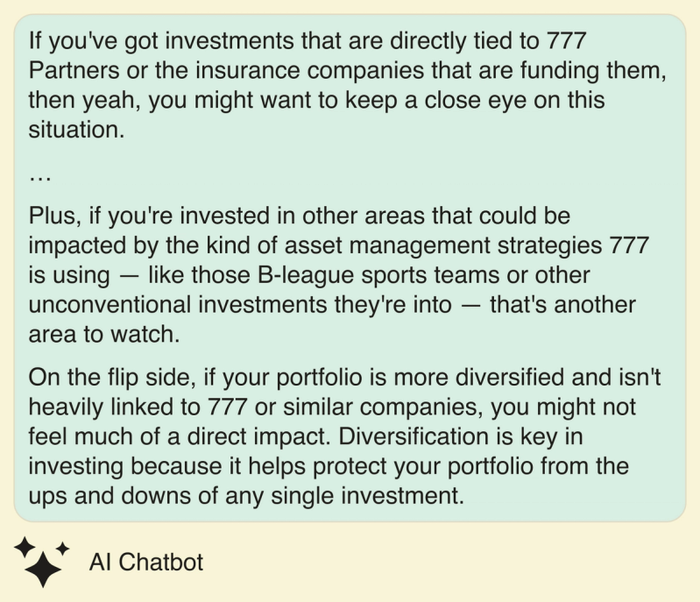The width and height of the screenshot is (700, 602).
Task: Click the word "situation." ending first paragraph
Action: point(72,130)
